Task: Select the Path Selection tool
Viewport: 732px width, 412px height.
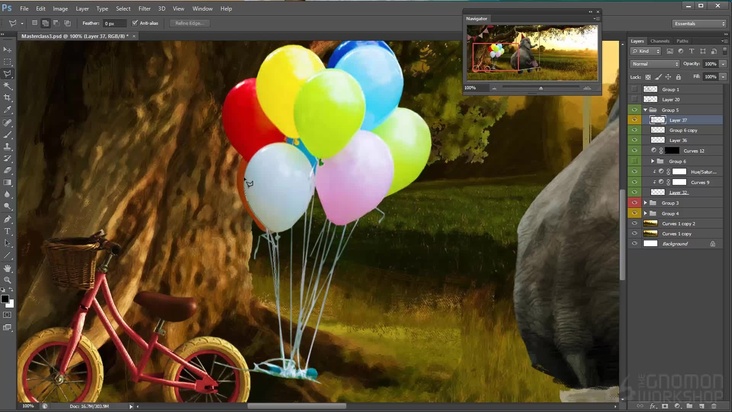Action: (7, 244)
